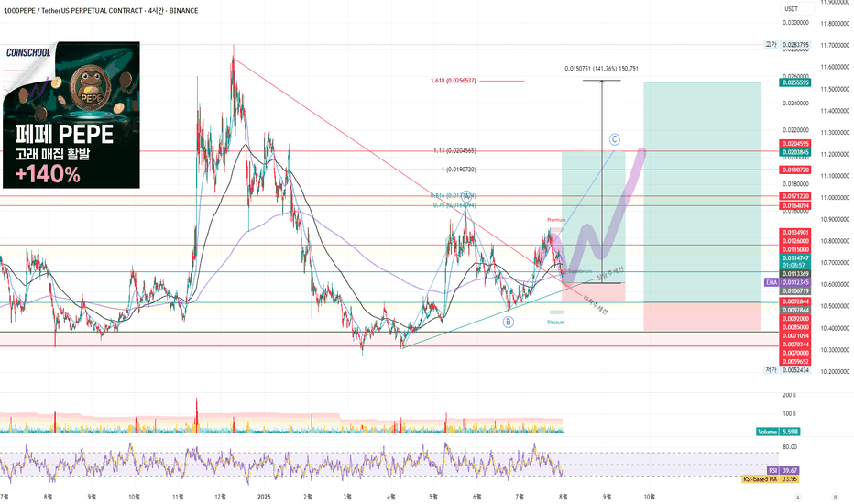The image size is (854, 504).
Task: Select the measurement label 0.0150751 (141.76%)
Action: point(601,69)
